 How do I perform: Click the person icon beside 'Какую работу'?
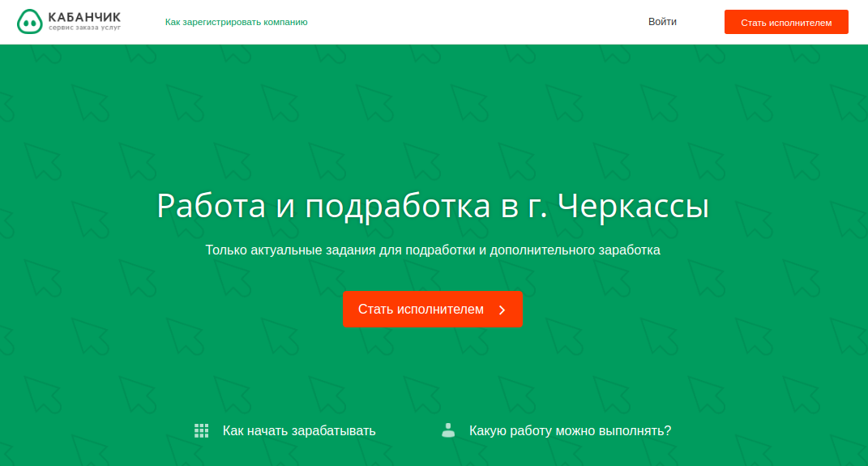[x=448, y=430]
